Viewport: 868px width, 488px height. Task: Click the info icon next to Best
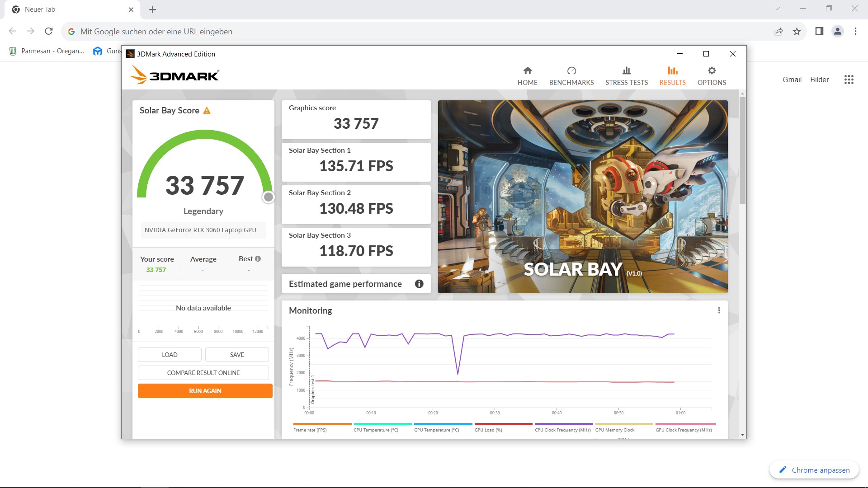(x=258, y=259)
